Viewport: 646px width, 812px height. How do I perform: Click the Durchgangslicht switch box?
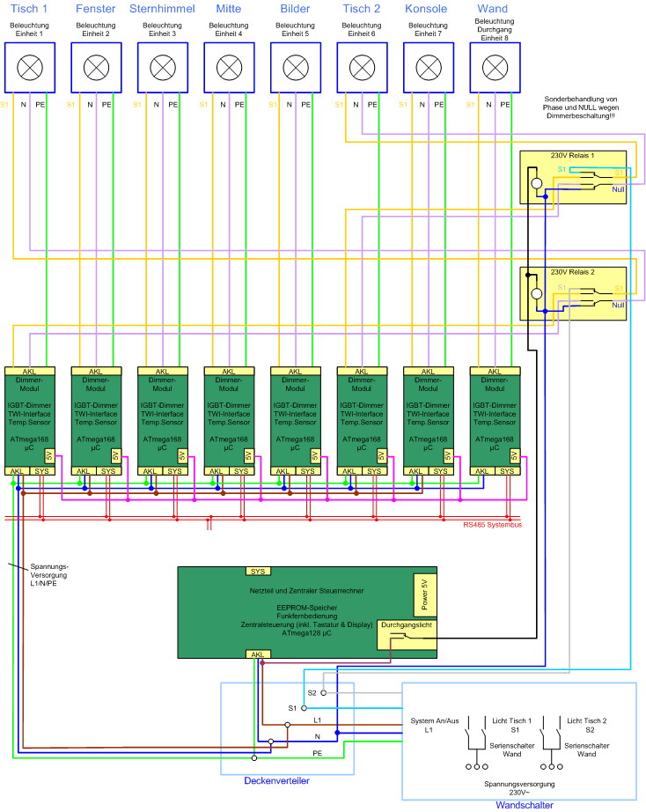point(407,635)
